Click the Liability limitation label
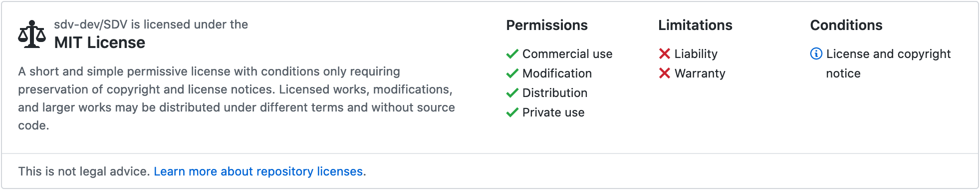The width and height of the screenshot is (980, 190). click(x=696, y=54)
